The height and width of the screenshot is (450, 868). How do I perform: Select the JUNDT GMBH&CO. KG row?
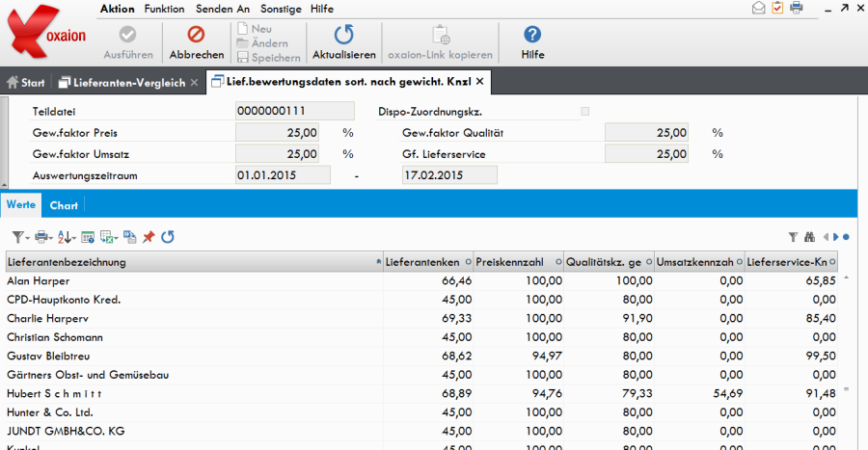[421, 431]
